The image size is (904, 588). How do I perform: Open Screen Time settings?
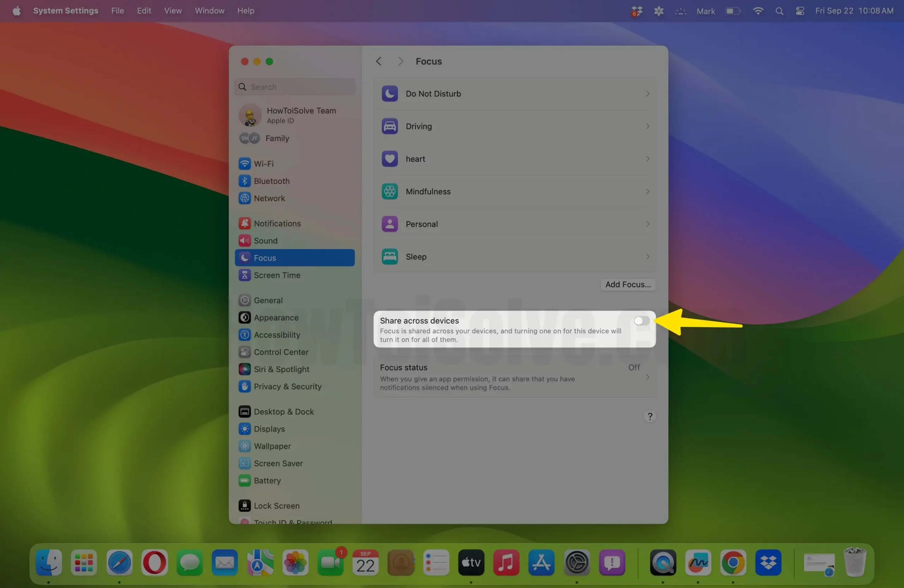tap(295, 275)
